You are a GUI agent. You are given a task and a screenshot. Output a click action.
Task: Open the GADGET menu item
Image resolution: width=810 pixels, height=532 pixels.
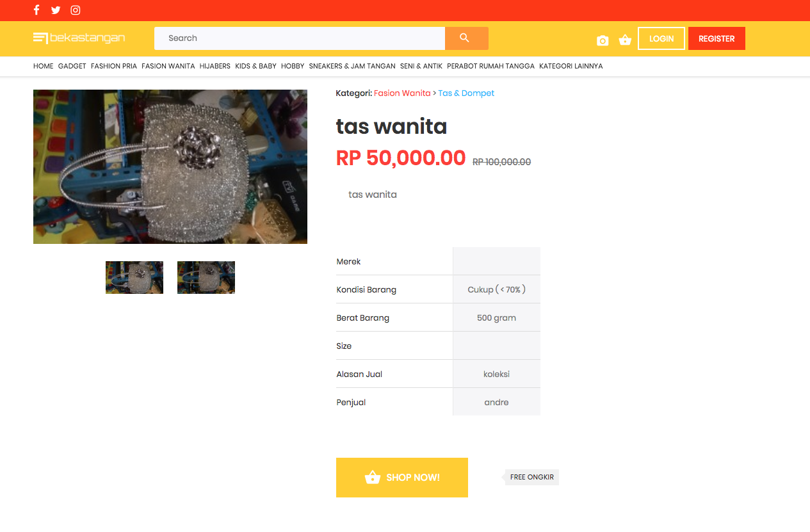pos(72,66)
